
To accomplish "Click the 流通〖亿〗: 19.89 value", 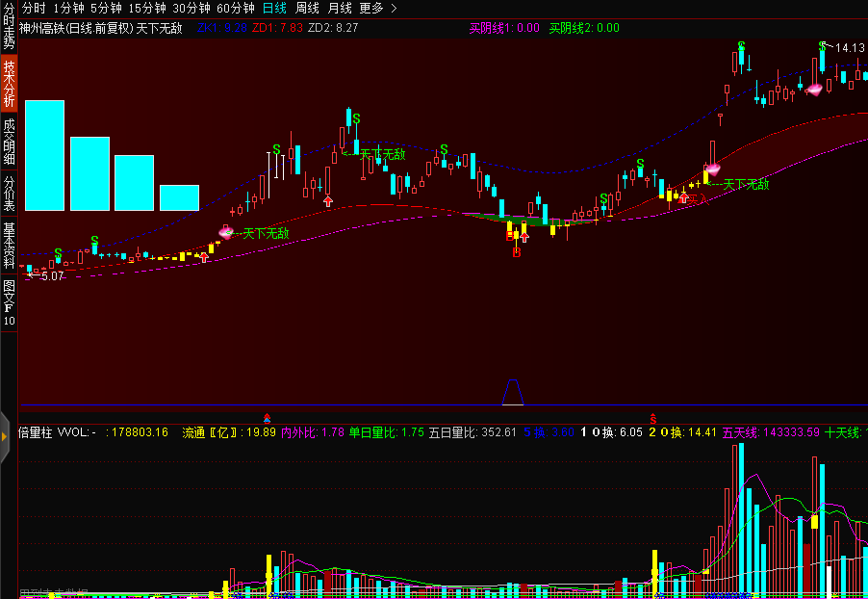I will click(229, 432).
